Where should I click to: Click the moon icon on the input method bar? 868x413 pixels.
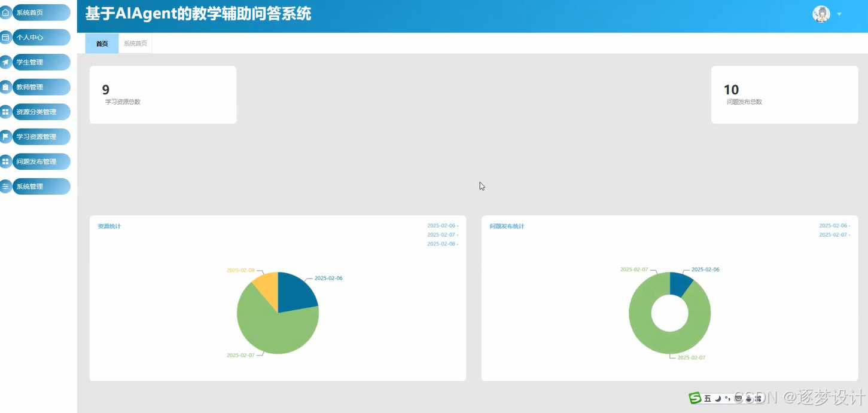point(718,398)
